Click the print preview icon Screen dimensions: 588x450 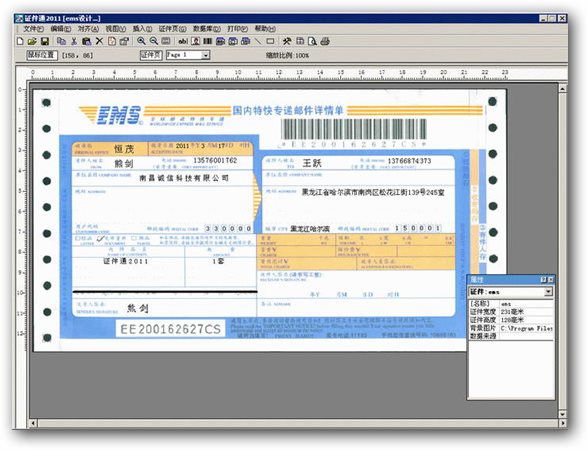click(312, 41)
